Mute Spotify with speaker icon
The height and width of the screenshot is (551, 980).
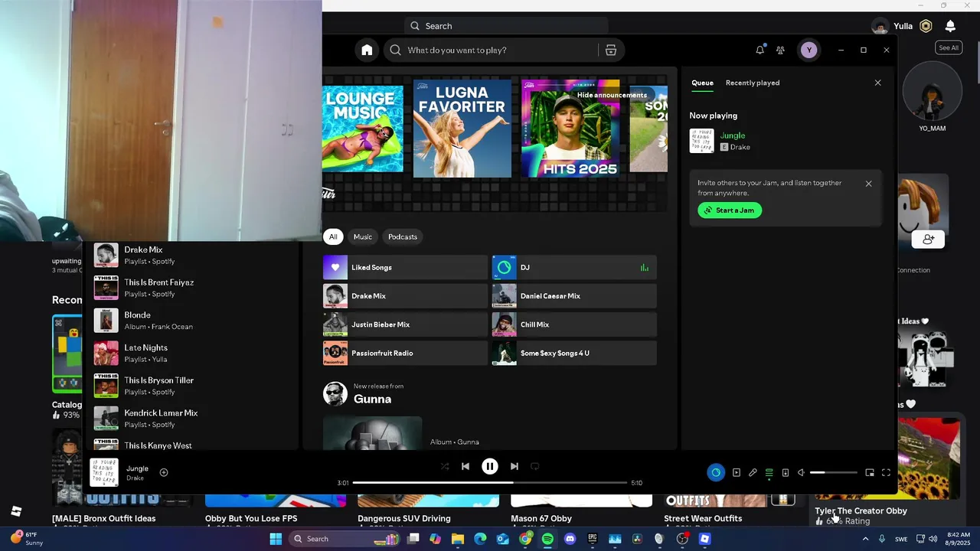801,472
